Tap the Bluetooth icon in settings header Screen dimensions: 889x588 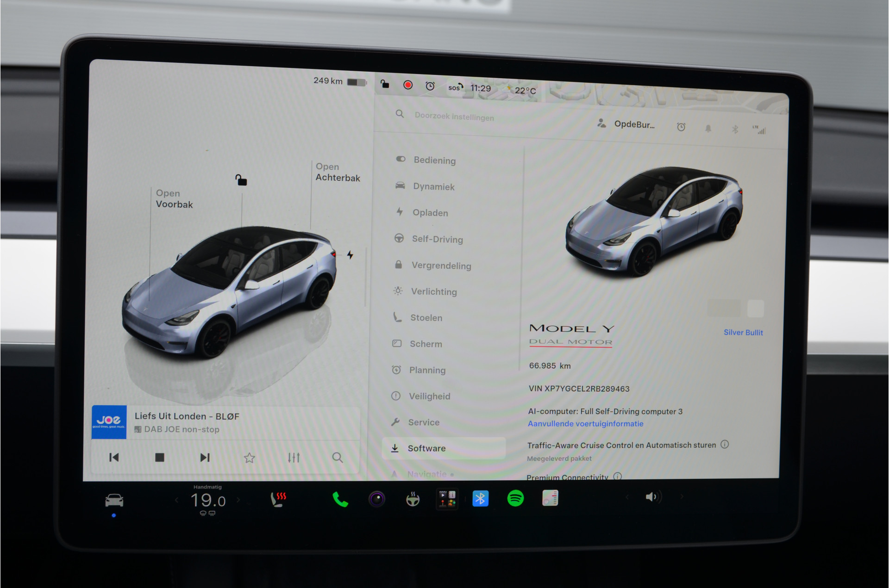click(735, 130)
